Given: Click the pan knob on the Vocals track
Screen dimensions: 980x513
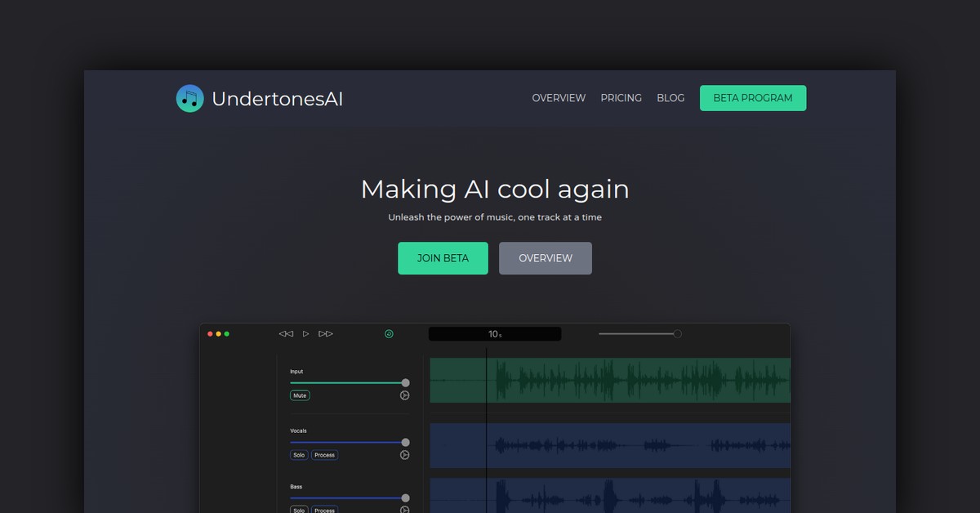Looking at the screenshot, I should 404,455.
